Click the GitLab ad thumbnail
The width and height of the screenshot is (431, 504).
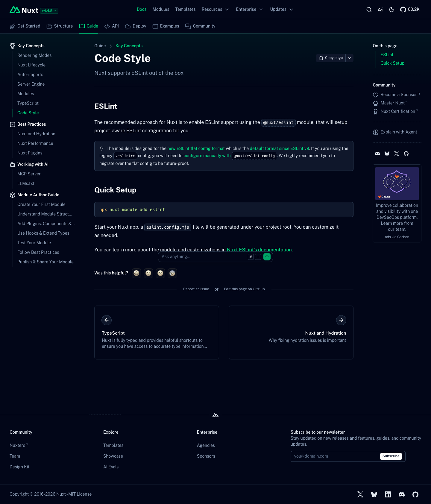pos(397,184)
